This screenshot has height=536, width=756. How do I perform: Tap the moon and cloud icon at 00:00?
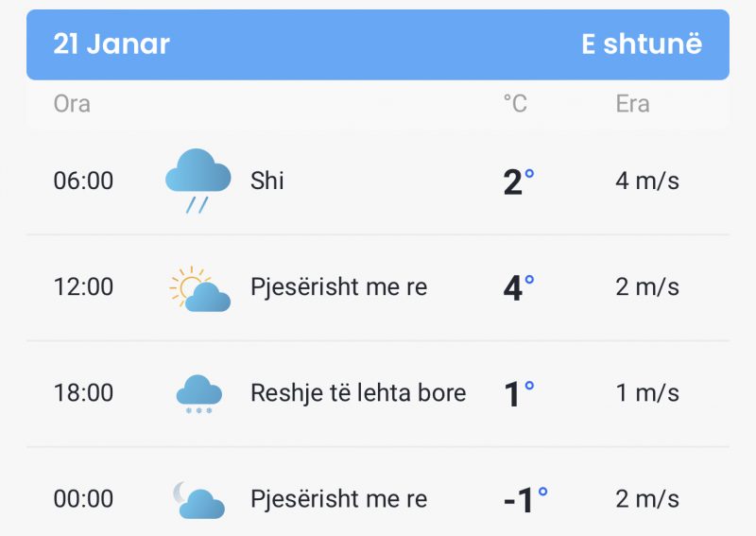(198, 500)
